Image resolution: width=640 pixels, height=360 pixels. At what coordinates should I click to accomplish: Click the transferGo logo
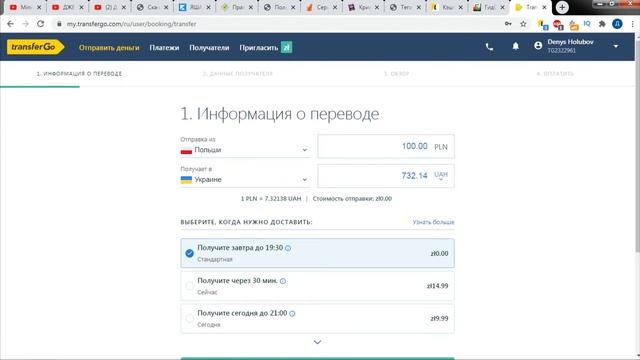(x=35, y=47)
